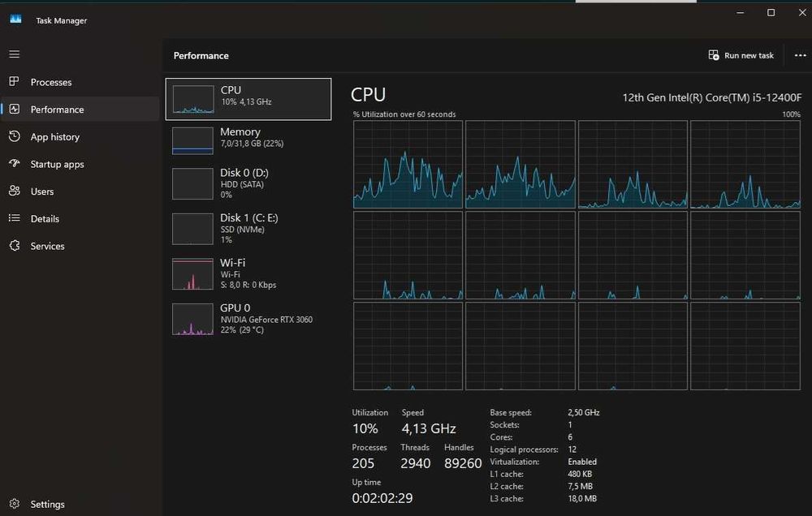The height and width of the screenshot is (516, 812).
Task: Select Disk 1 (C: E:) SSD item
Action: tap(248, 228)
